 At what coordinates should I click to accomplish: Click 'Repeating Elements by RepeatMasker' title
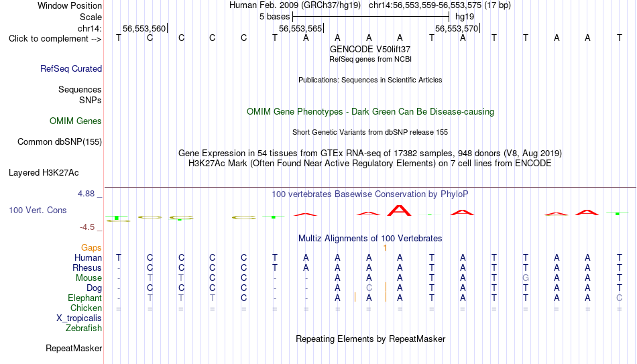(x=370, y=339)
